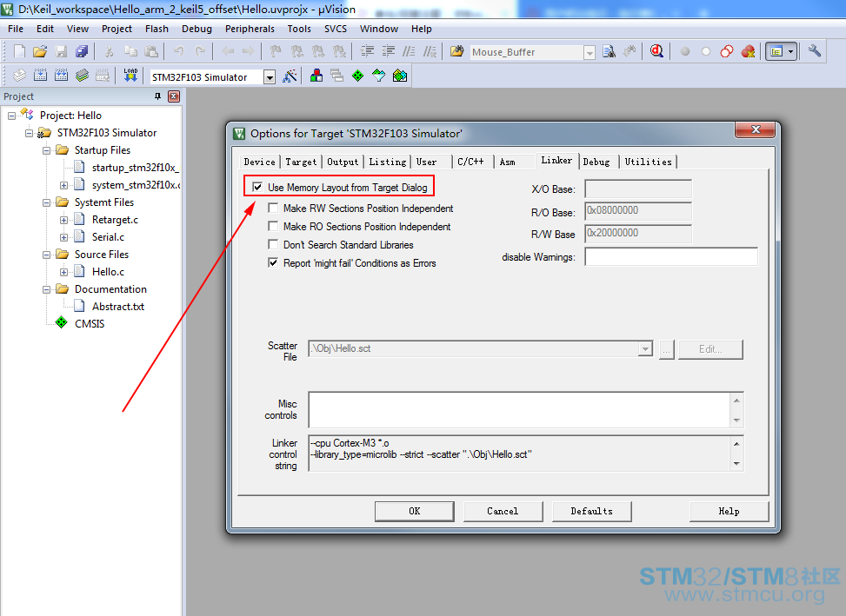Screen dimensions: 846x616
Task: Click the Select Software Packs icon
Action: tap(379, 76)
